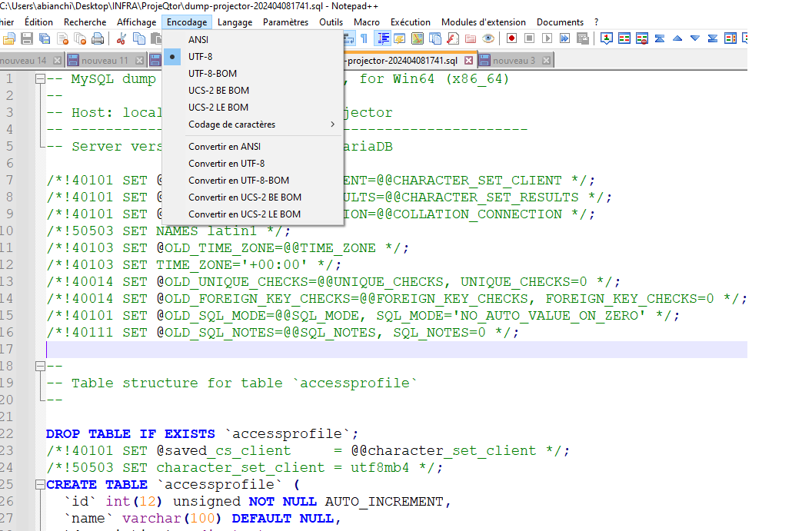Click the Cut scissors icon

coord(121,38)
